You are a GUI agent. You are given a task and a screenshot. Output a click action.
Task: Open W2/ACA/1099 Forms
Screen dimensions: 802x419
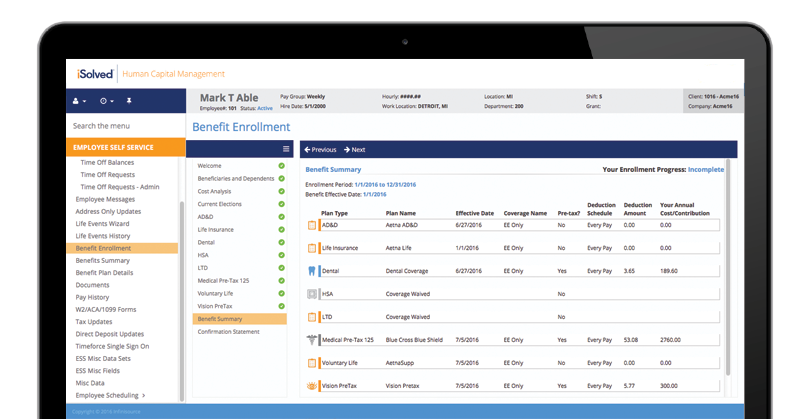(x=106, y=310)
